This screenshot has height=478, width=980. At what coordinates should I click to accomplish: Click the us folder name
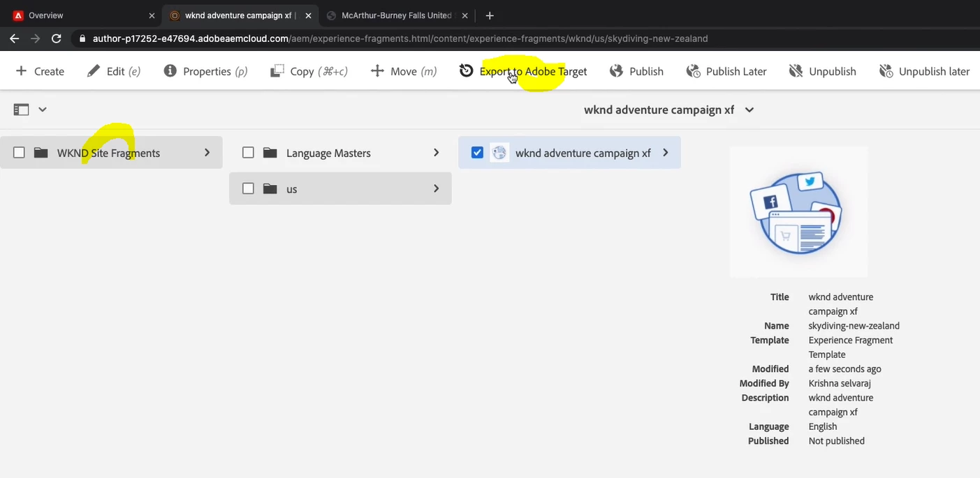point(292,189)
